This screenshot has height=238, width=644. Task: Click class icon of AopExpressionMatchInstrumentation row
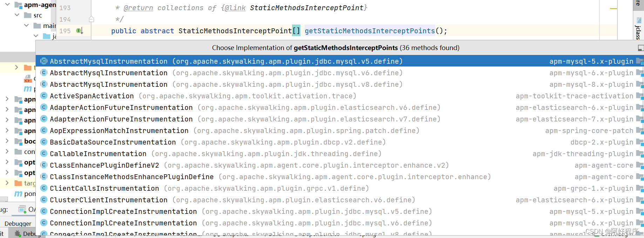coord(44,130)
